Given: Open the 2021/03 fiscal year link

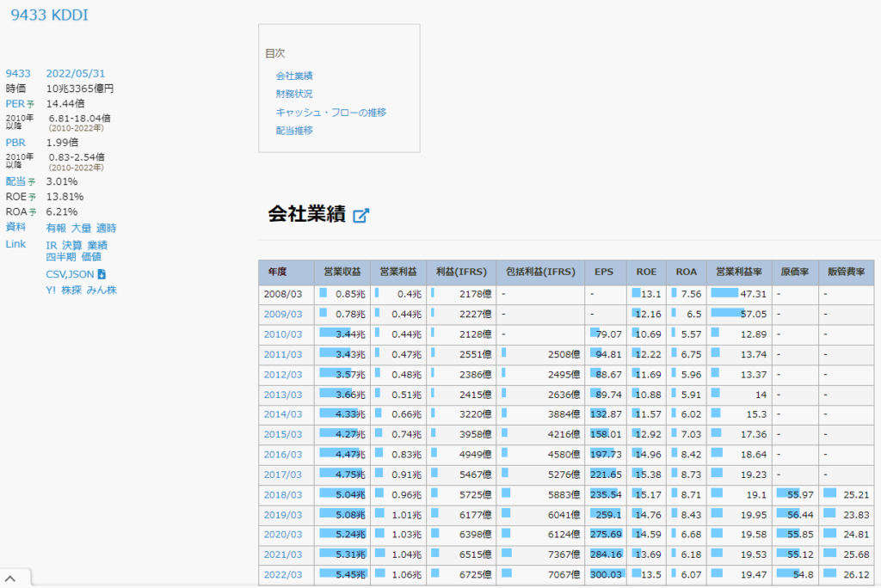Looking at the screenshot, I should coord(282,554).
